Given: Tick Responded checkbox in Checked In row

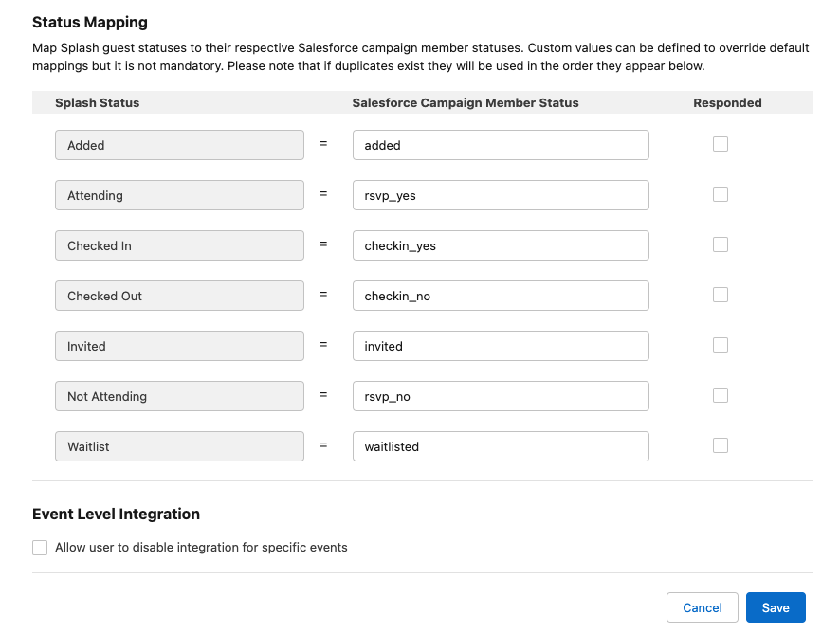Looking at the screenshot, I should click(x=720, y=244).
